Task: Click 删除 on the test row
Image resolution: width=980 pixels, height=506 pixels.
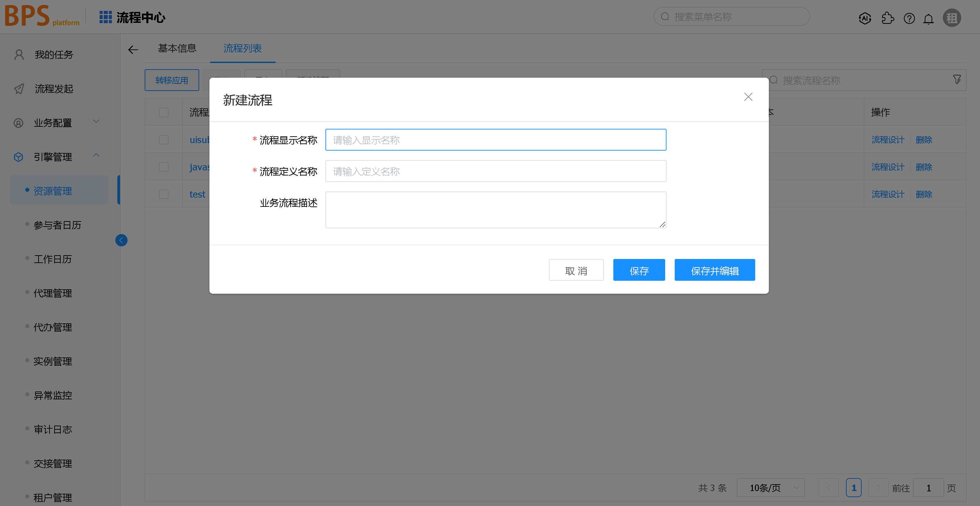Action: pyautogui.click(x=924, y=194)
